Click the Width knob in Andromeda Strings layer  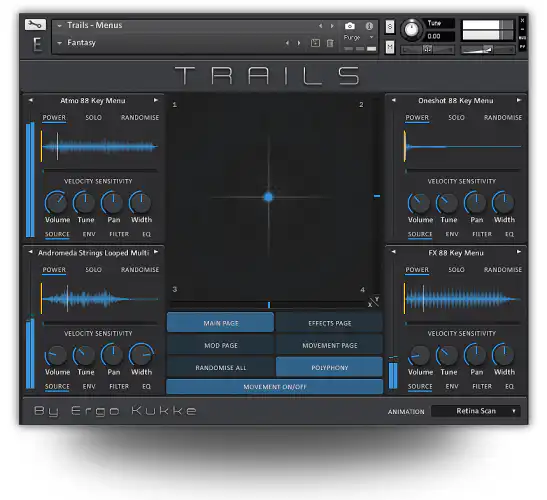[141, 355]
